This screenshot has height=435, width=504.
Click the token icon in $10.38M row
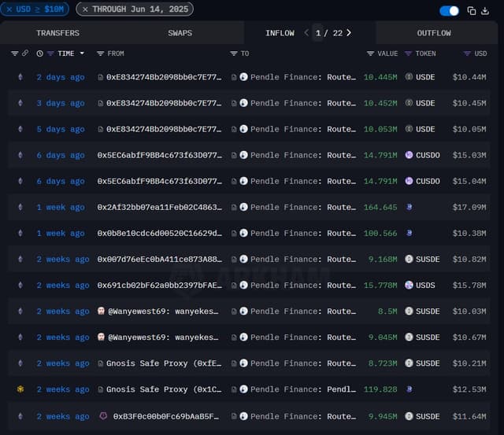point(409,233)
